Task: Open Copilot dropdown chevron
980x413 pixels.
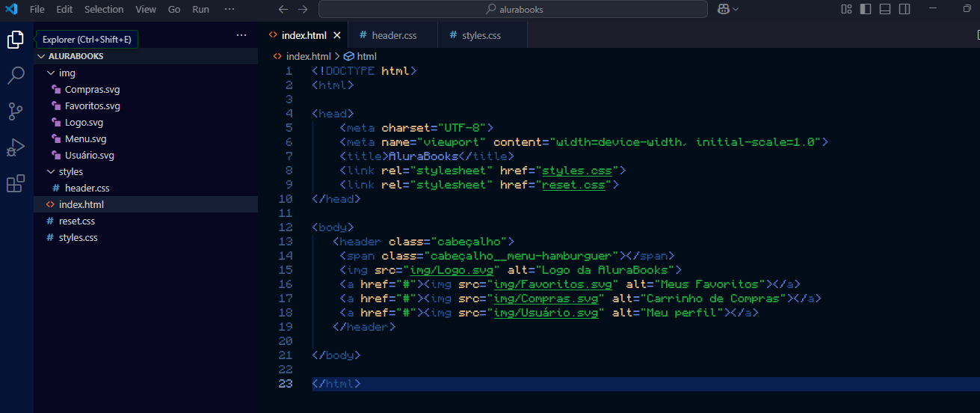Action: [x=736, y=9]
